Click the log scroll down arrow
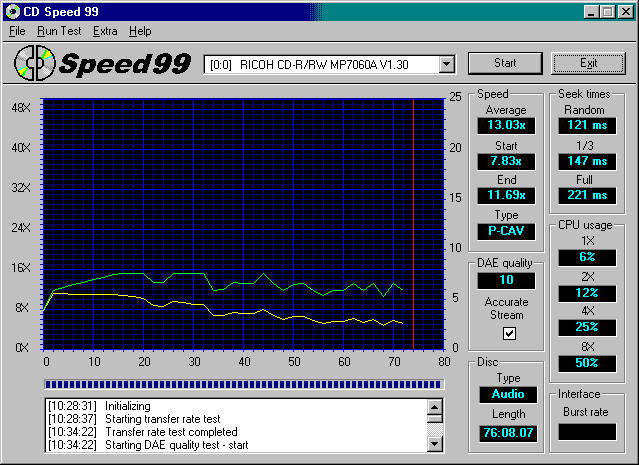The width and height of the screenshot is (639, 465). 435,443
